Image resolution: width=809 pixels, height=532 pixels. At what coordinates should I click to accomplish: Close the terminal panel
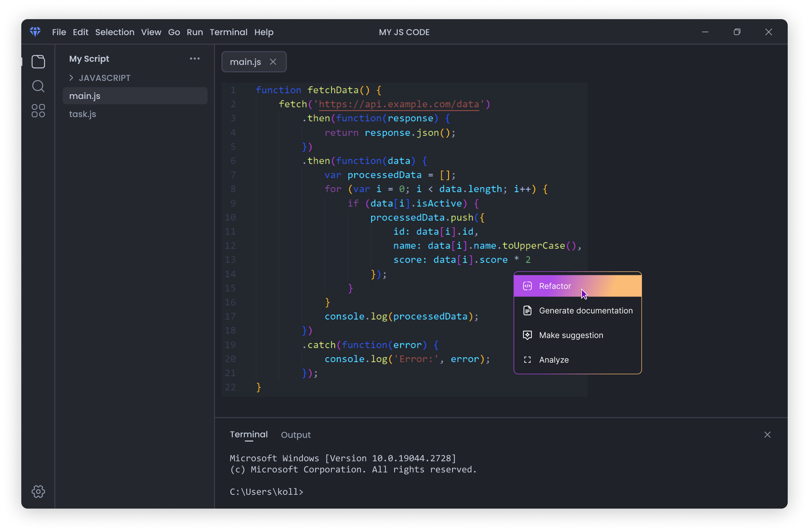tap(767, 435)
